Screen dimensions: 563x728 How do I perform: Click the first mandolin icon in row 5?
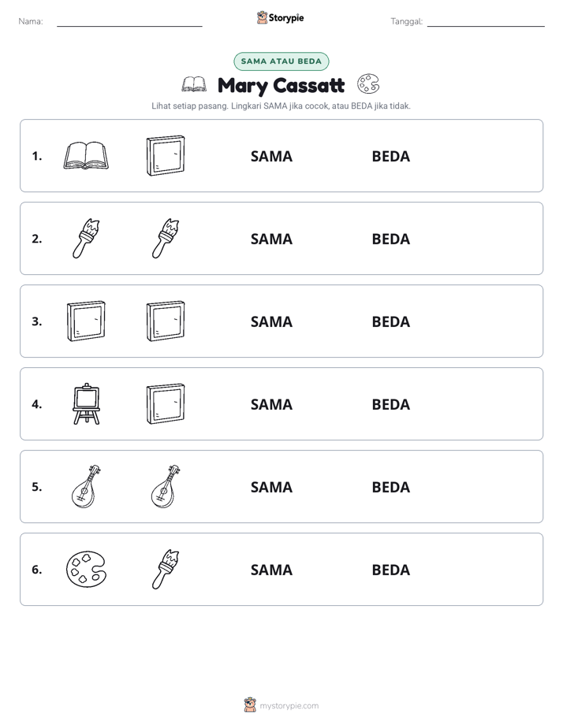tap(86, 486)
